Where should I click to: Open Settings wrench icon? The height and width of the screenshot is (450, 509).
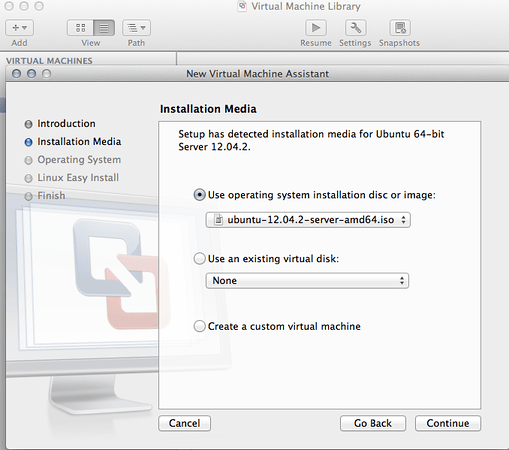355,28
